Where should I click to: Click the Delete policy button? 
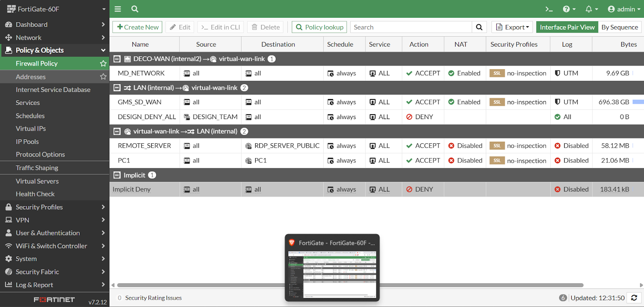point(266,27)
